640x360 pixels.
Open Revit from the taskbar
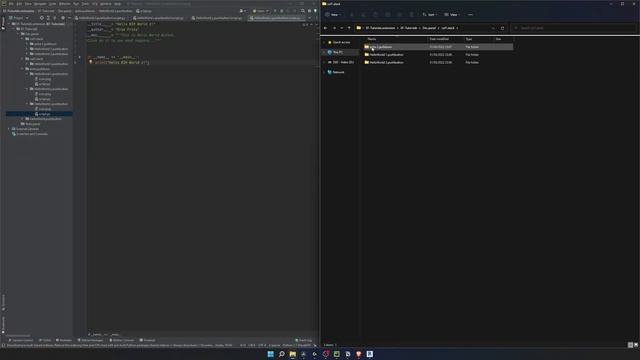coord(369,354)
